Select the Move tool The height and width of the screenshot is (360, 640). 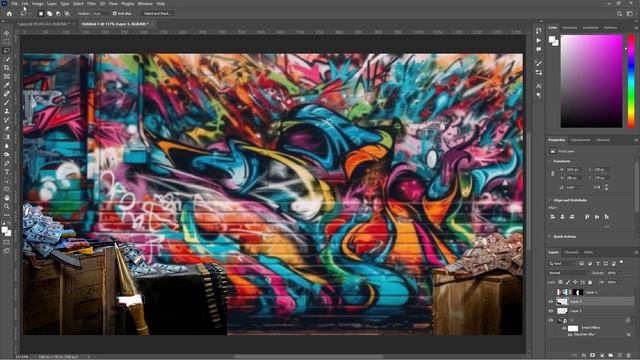pos(7,33)
